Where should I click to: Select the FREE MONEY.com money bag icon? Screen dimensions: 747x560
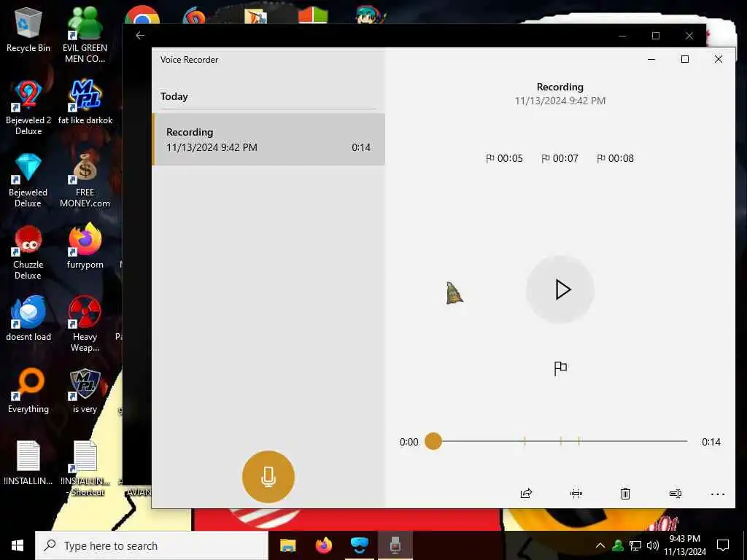click(x=85, y=180)
